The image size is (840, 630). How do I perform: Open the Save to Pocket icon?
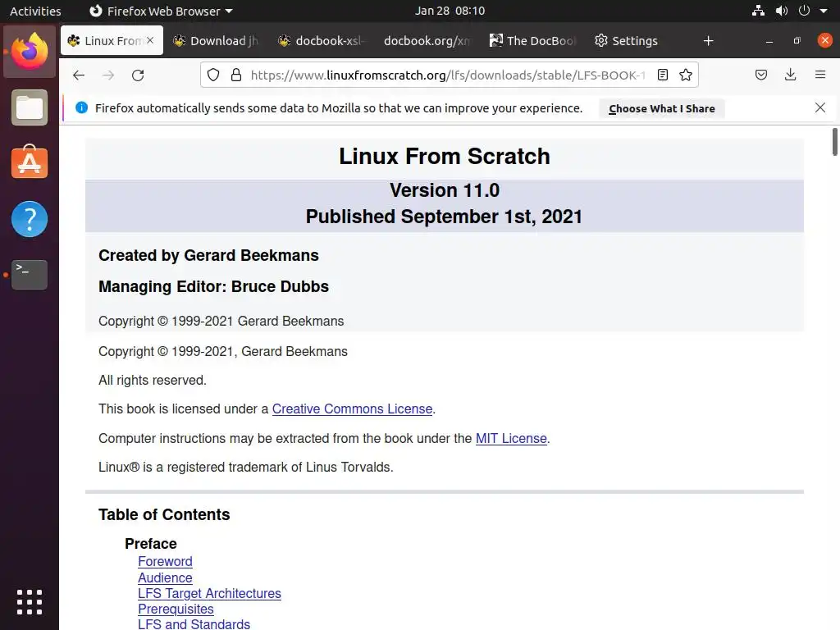tap(761, 75)
